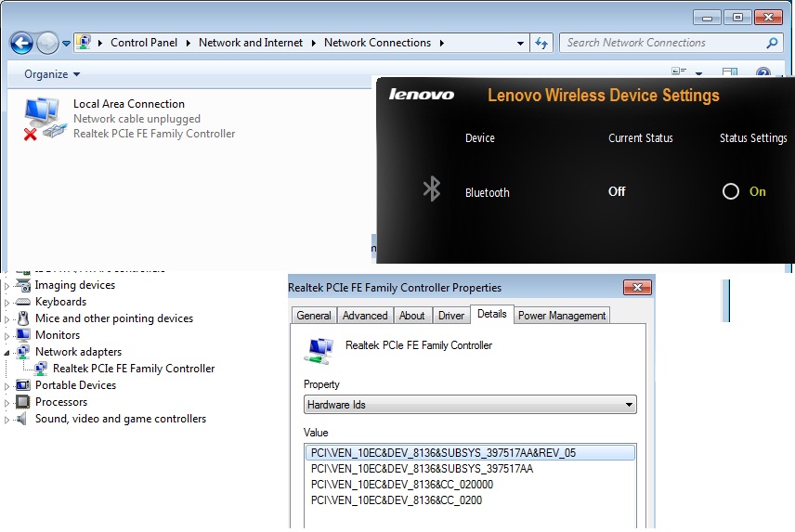795x532 pixels.
Task: Select Sound, video and game controllers
Action: (121, 419)
